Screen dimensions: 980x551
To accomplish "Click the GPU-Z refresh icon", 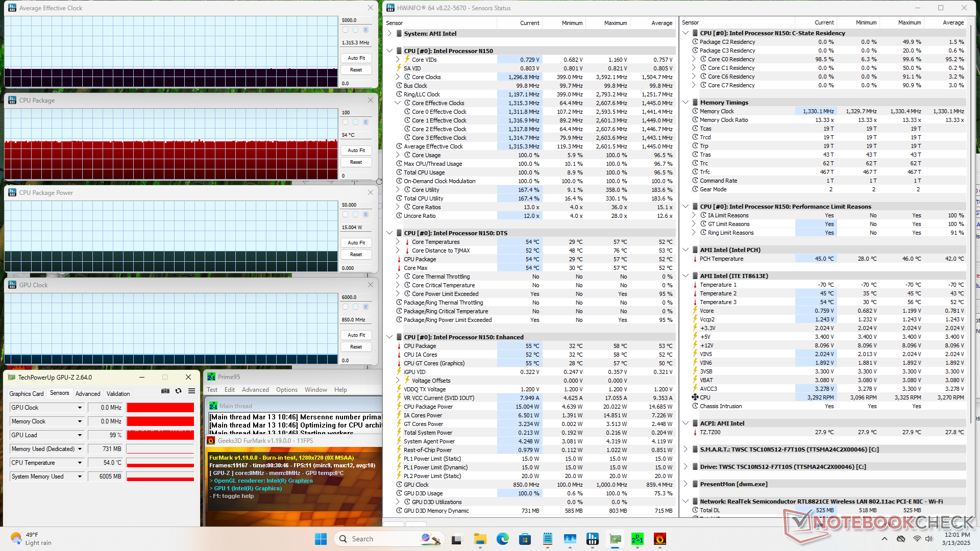I will (x=178, y=391).
